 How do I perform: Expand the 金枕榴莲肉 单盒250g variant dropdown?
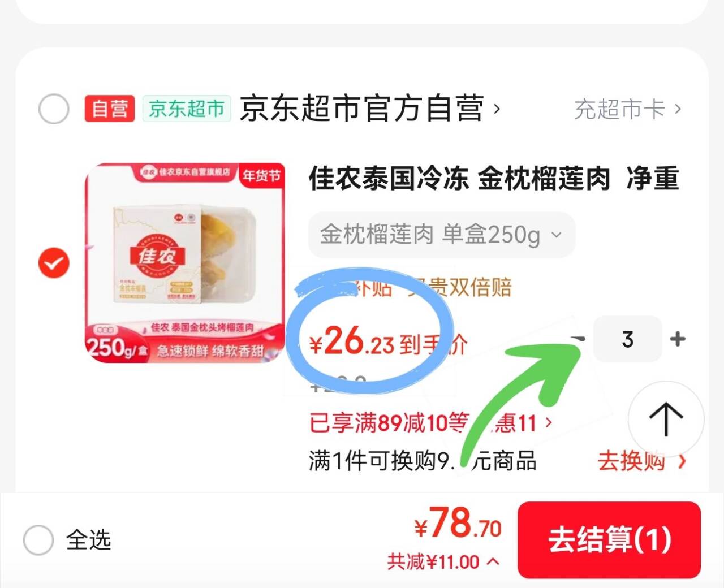coord(441,234)
